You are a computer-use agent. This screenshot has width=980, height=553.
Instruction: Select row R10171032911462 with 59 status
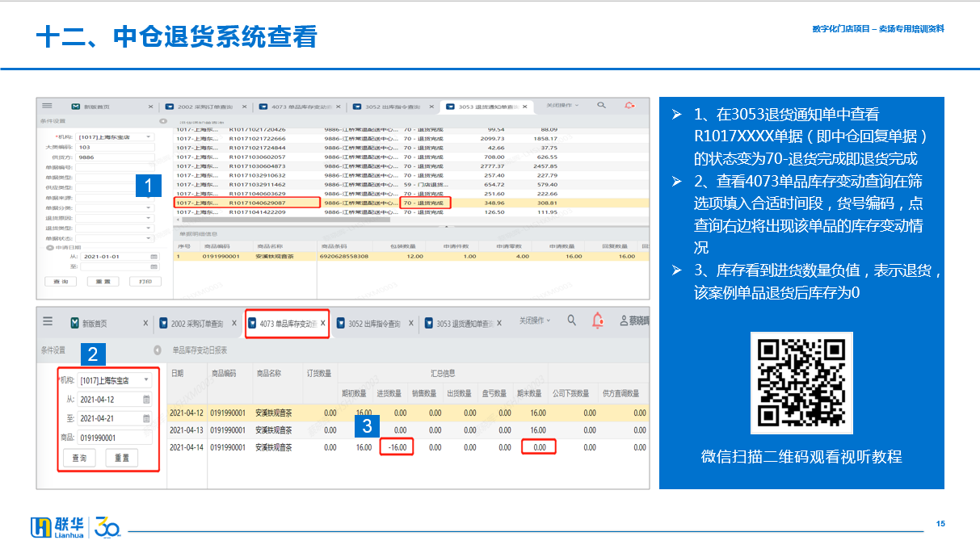click(x=411, y=184)
